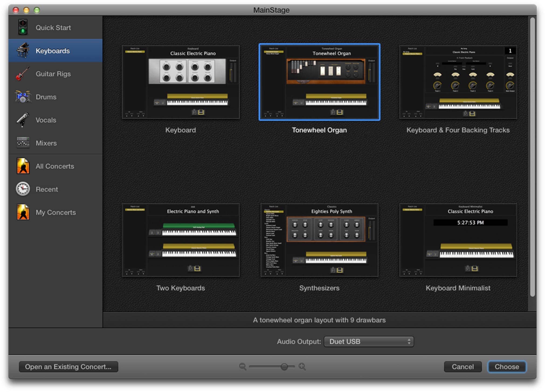The height and width of the screenshot is (392, 545).
Task: Click the My Concerts performer icon
Action: [x=23, y=212]
